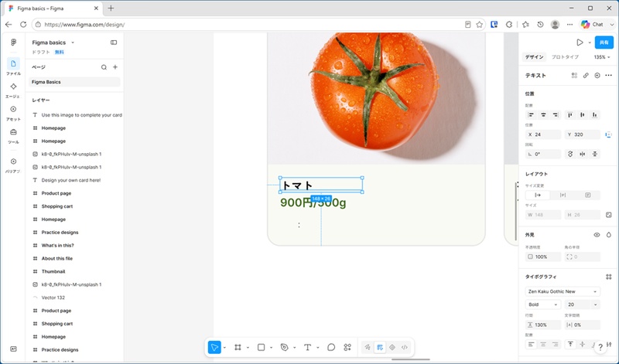Open the Figma main menu logo
The height and width of the screenshot is (364, 619).
click(x=13, y=43)
